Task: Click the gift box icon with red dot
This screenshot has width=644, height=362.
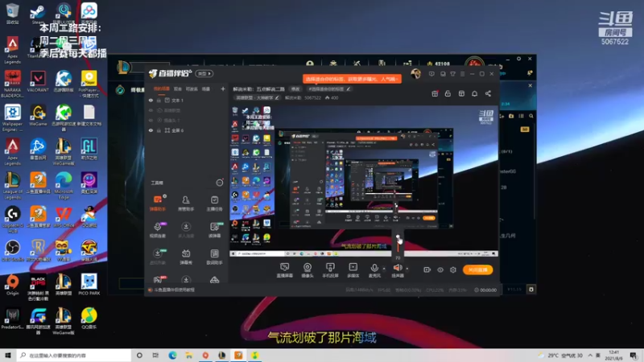Action: pos(435,93)
